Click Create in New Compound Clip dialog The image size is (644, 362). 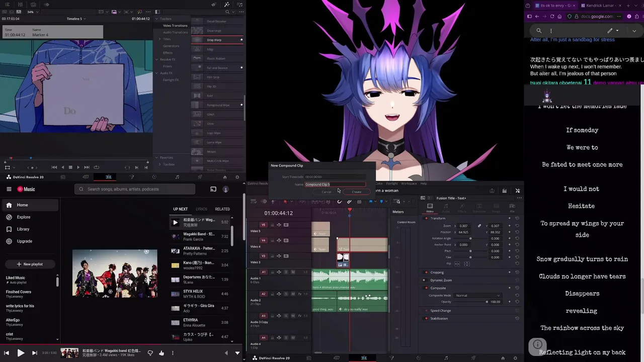point(356,192)
